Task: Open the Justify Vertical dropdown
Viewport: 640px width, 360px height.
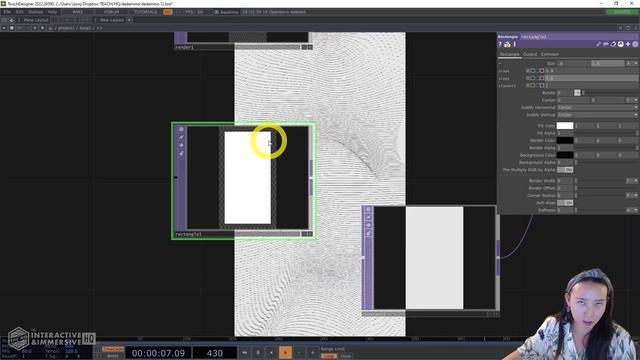Action: click(598, 115)
